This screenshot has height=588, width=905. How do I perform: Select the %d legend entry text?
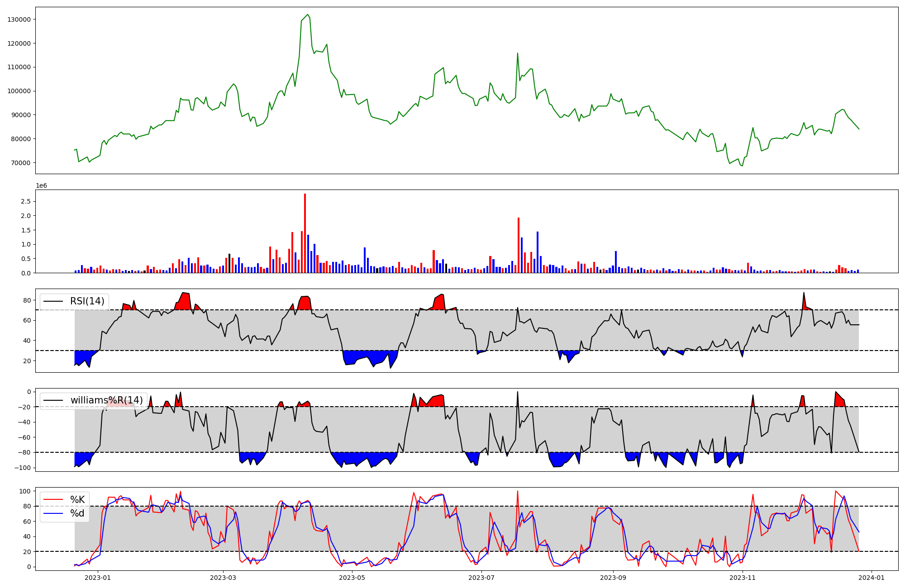[77, 513]
